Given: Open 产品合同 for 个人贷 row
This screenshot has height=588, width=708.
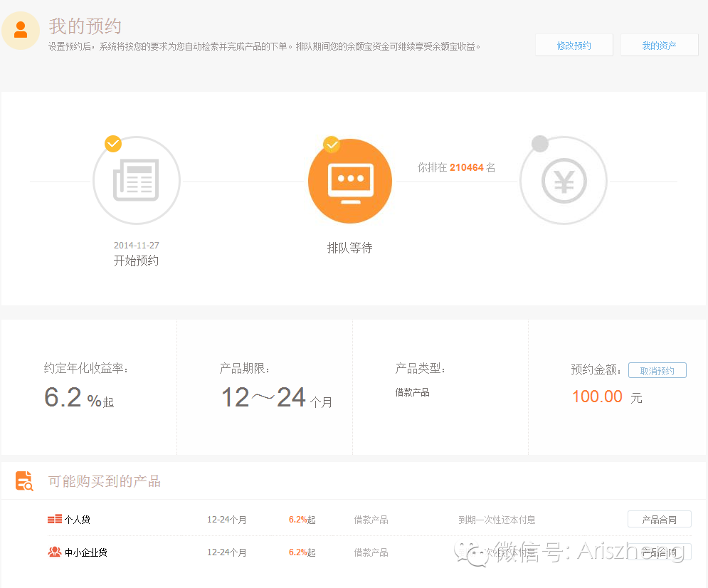Looking at the screenshot, I should click(659, 520).
